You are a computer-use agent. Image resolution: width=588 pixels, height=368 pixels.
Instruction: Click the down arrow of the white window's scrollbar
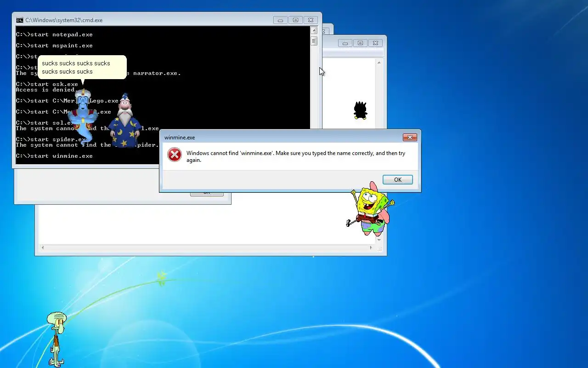pyautogui.click(x=379, y=240)
